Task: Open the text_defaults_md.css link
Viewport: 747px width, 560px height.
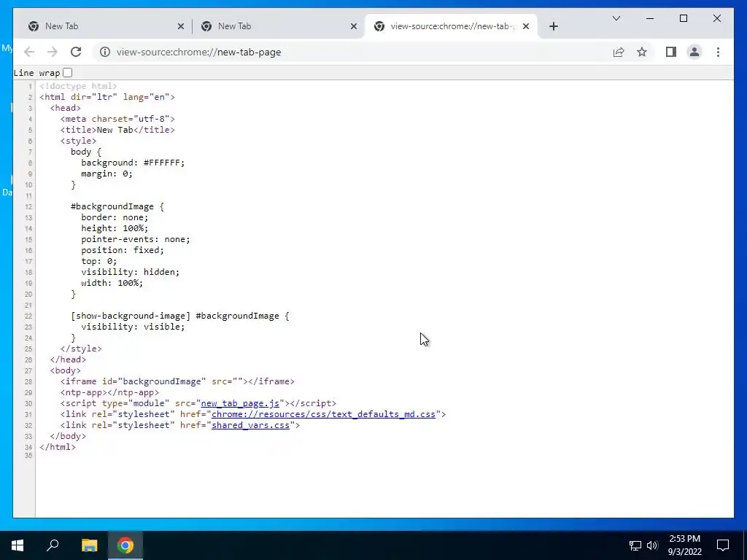Action: [x=323, y=414]
